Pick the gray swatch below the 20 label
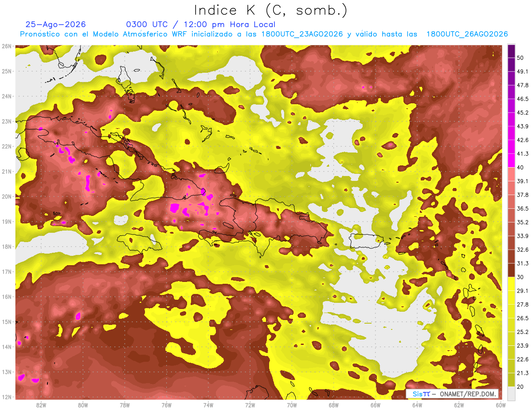The height and width of the screenshot is (411, 532). coord(511,393)
